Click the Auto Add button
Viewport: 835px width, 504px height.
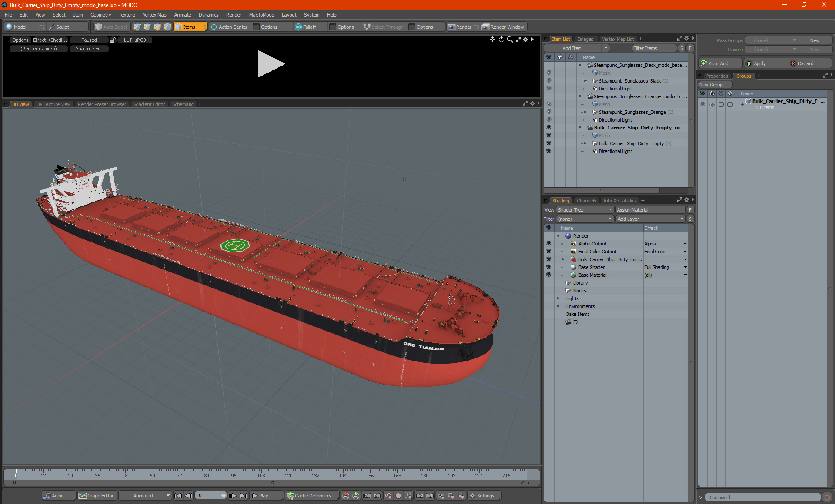(x=718, y=63)
